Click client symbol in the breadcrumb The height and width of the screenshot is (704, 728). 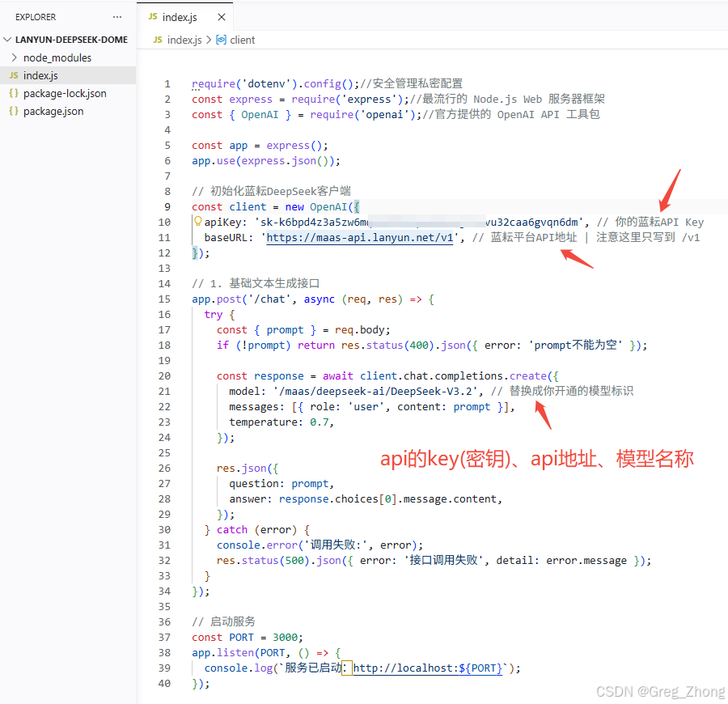point(242,40)
